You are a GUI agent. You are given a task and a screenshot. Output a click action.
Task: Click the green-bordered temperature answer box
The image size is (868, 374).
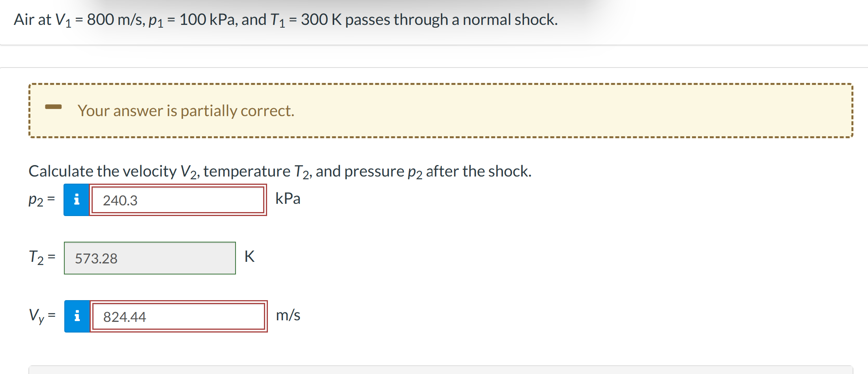150,258
